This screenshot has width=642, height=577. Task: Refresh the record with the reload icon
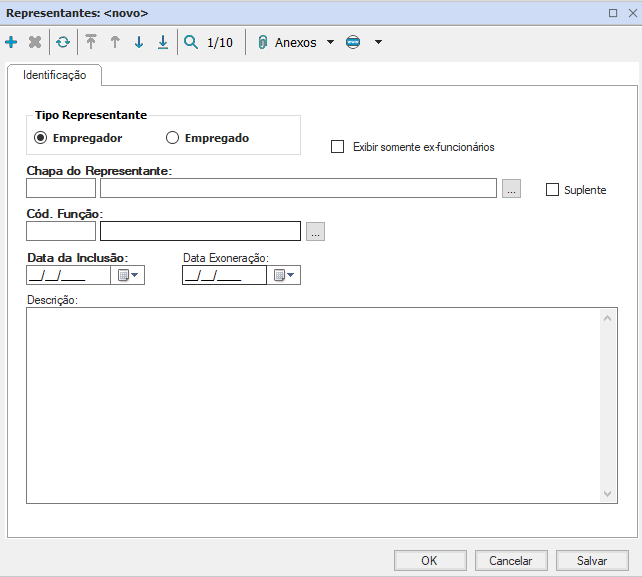point(63,43)
